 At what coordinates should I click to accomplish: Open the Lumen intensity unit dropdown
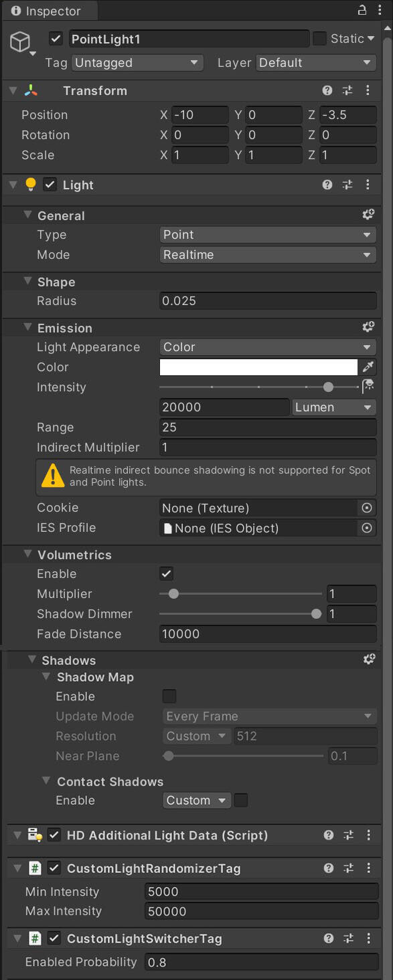(x=334, y=407)
